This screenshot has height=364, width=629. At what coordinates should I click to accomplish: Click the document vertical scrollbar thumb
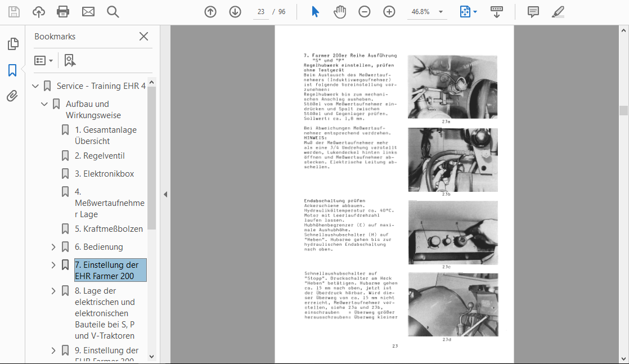624,110
